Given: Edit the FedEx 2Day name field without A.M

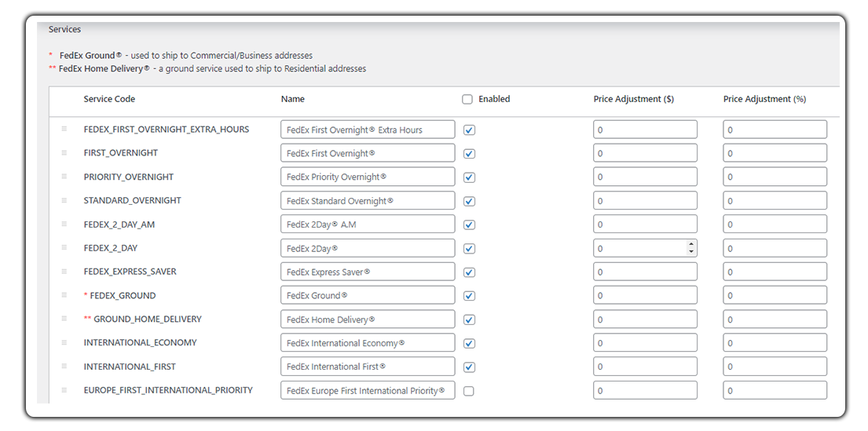Looking at the screenshot, I should [x=368, y=248].
